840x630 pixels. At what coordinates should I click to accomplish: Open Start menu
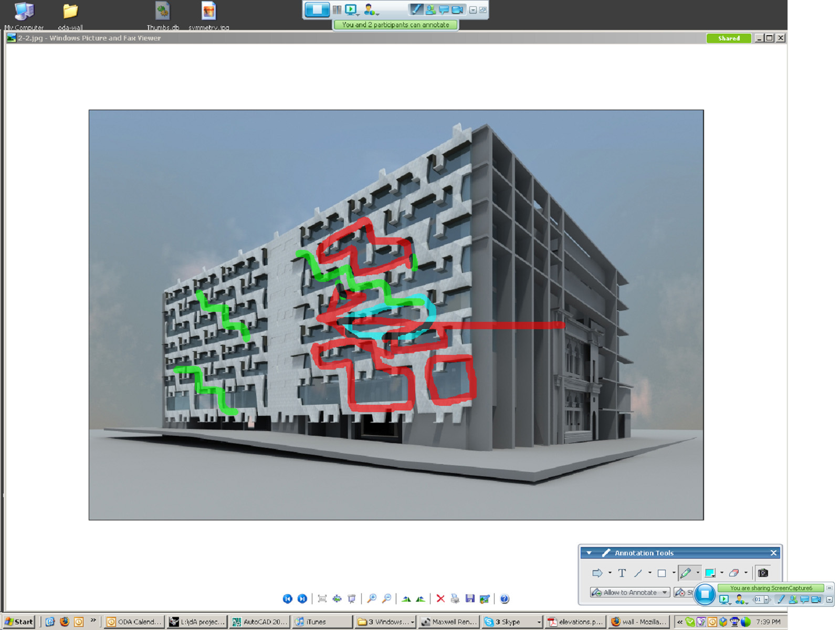(19, 622)
